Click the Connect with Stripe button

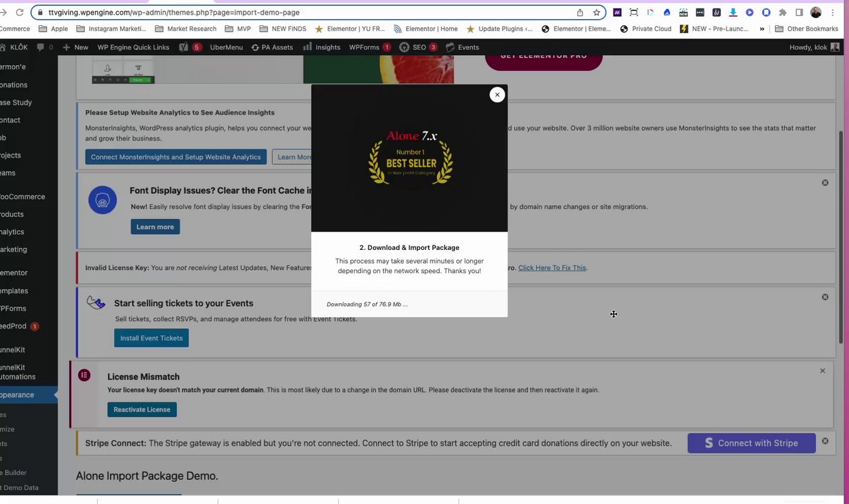pos(751,443)
